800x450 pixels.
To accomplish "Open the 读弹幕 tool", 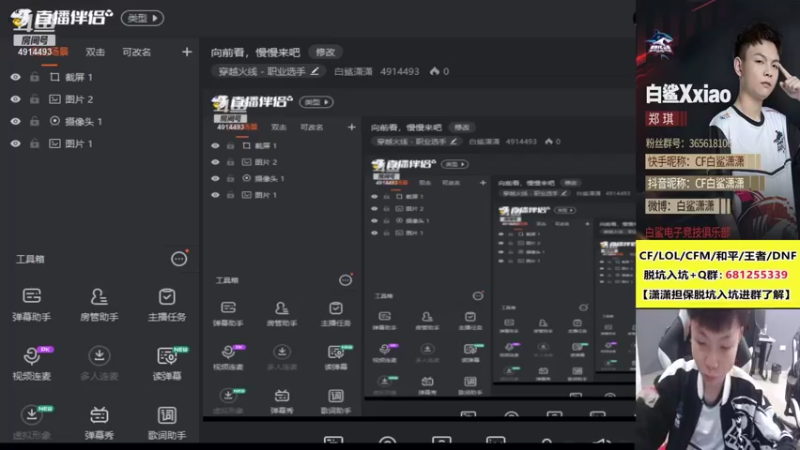I will coord(167,364).
